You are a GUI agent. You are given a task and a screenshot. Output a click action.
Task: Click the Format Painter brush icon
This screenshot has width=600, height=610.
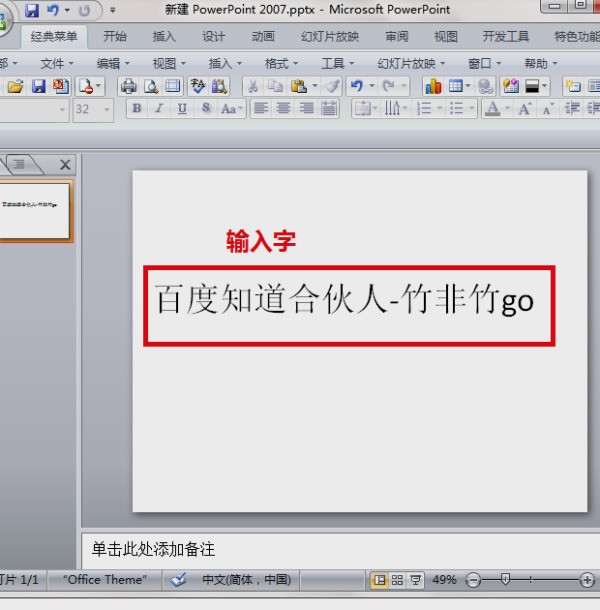(331, 86)
